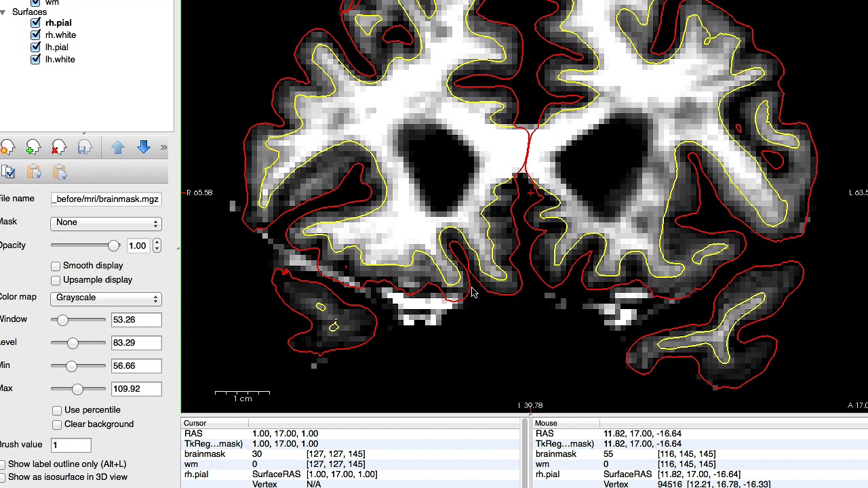Toggle visibility checkbox for rh.pial surface
The width and height of the screenshot is (868, 488).
point(35,23)
